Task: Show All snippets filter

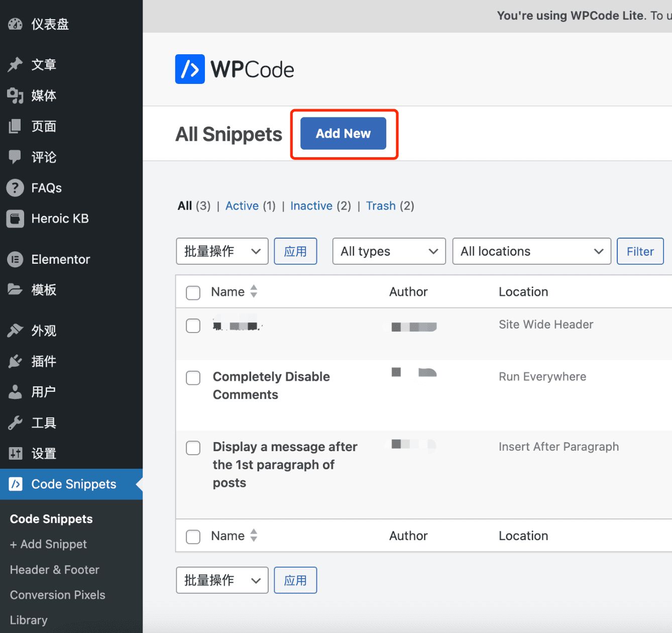Action: pos(185,206)
